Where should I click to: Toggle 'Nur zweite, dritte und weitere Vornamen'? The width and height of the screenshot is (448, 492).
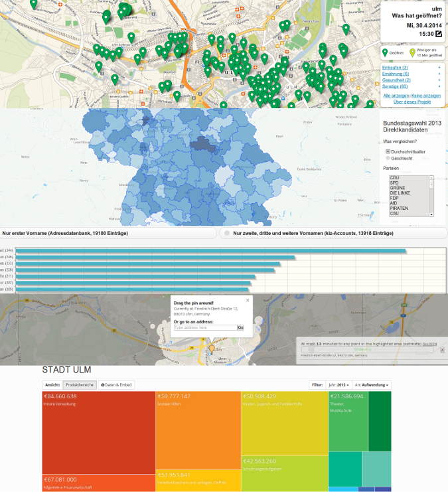point(228,234)
